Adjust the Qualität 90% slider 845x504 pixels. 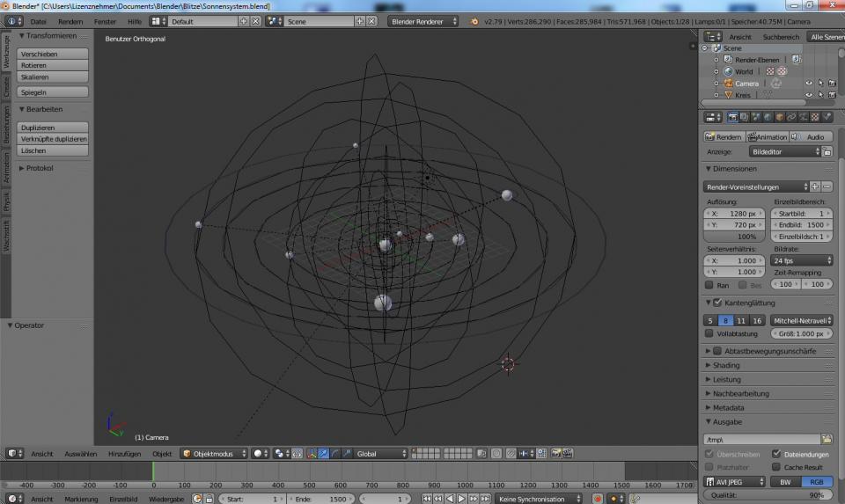click(x=768, y=495)
